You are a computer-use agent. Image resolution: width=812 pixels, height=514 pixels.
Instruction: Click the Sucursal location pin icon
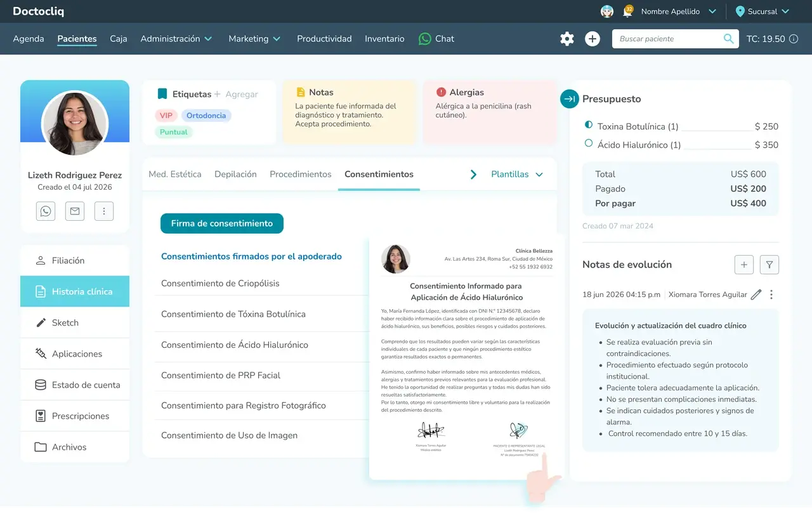(740, 11)
